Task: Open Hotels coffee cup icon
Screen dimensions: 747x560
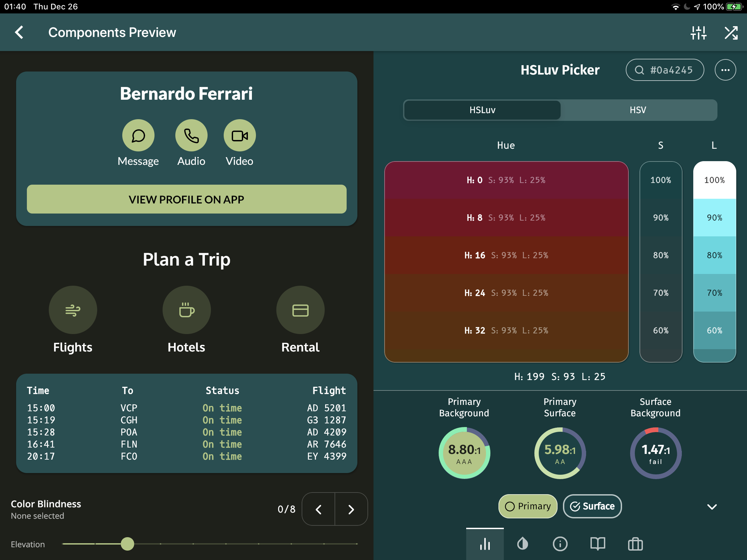Action: (186, 310)
